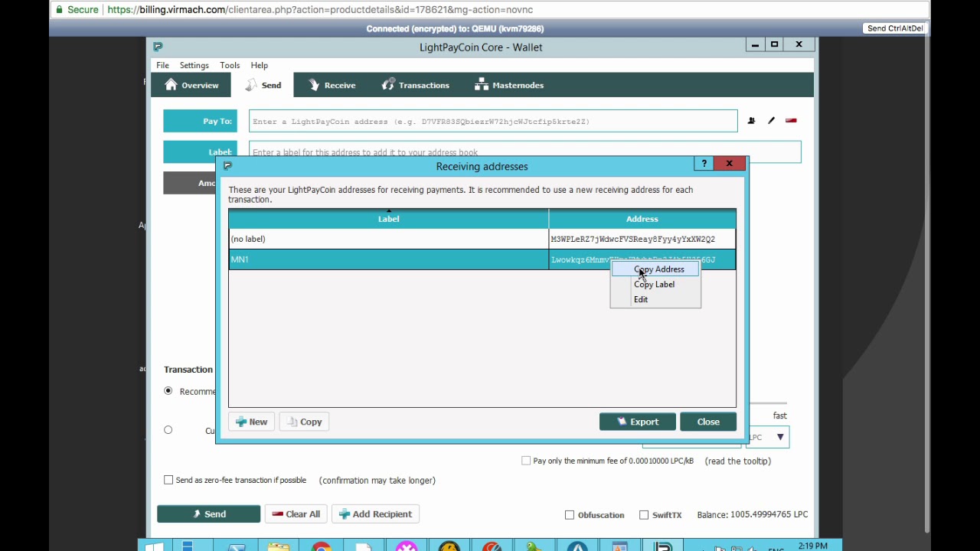Click the Secure padlock in the browser address bar
The width and height of the screenshot is (980, 551).
[x=60, y=10]
